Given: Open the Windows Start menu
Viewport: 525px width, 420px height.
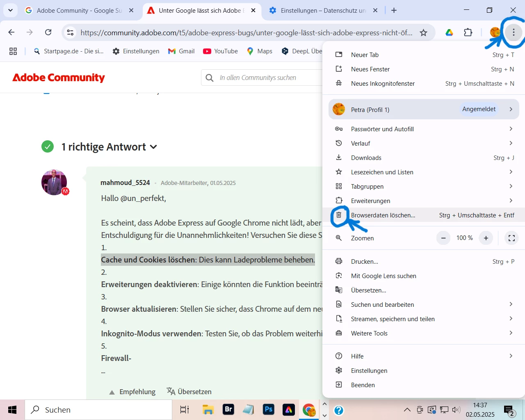Looking at the screenshot, I should [x=12, y=410].
